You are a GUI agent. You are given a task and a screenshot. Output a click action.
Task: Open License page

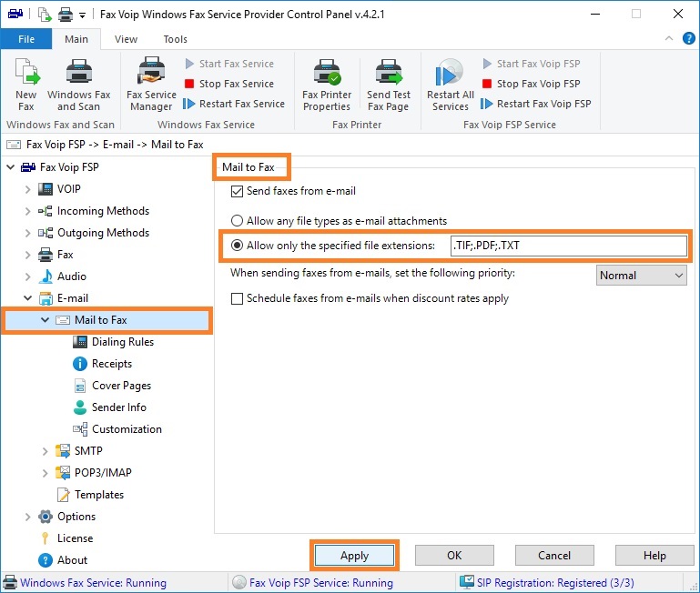[x=75, y=538]
